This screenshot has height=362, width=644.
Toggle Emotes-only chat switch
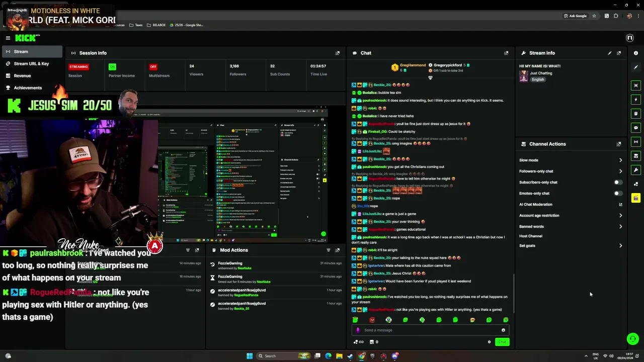(x=618, y=194)
